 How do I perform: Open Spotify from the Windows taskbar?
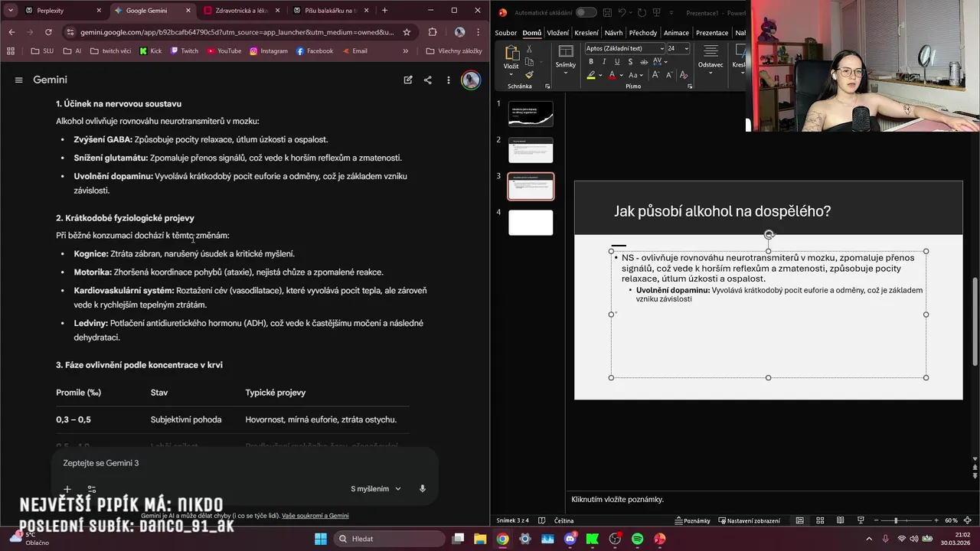coord(638,538)
